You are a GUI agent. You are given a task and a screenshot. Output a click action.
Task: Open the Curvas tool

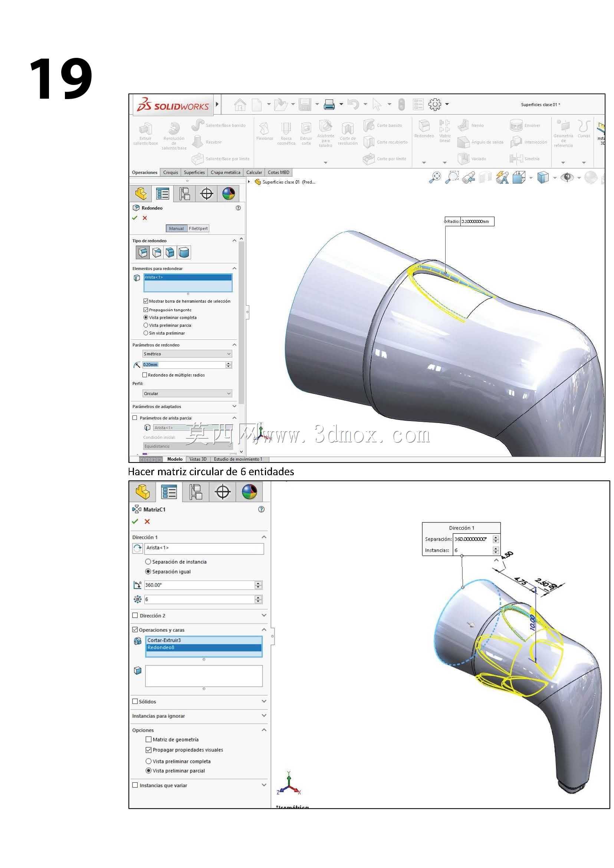click(584, 129)
